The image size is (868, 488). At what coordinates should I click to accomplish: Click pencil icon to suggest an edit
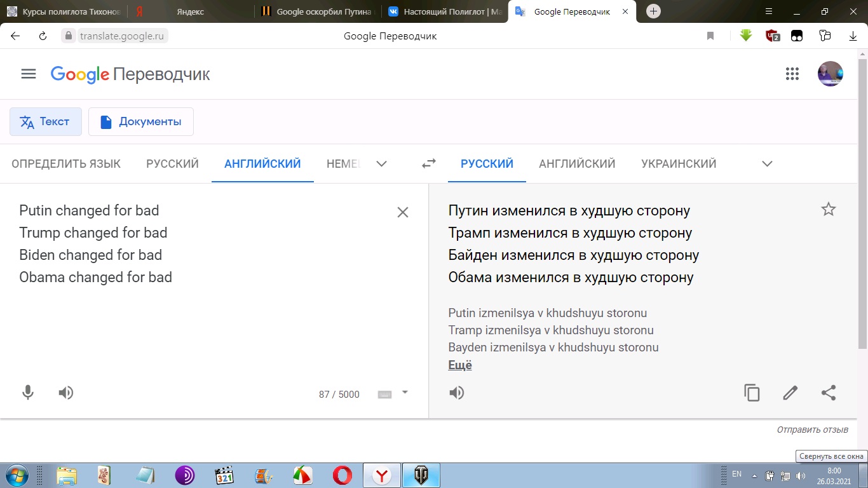(790, 393)
